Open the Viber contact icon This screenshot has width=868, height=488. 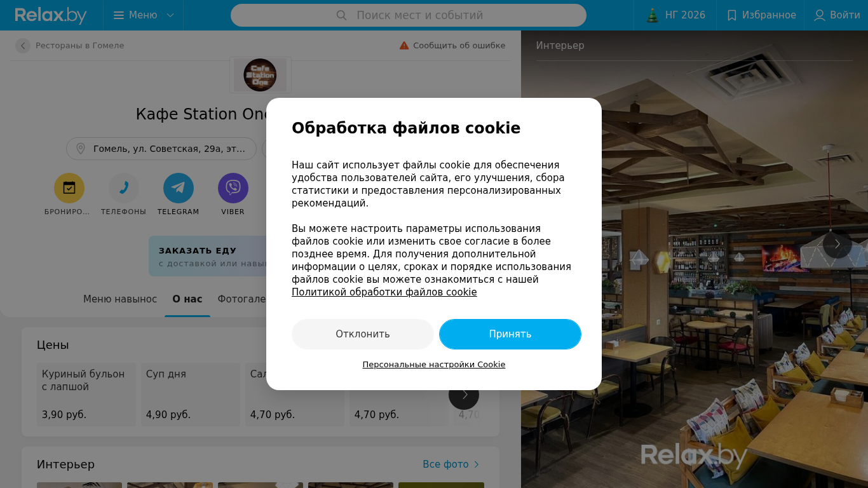pos(233,188)
